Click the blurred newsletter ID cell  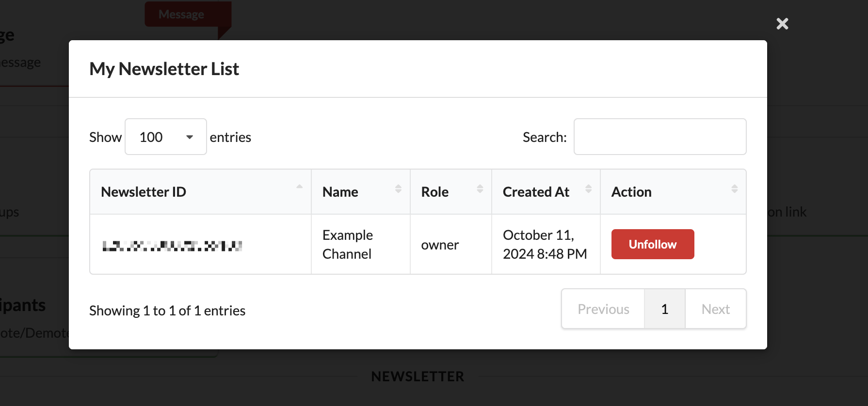172,246
